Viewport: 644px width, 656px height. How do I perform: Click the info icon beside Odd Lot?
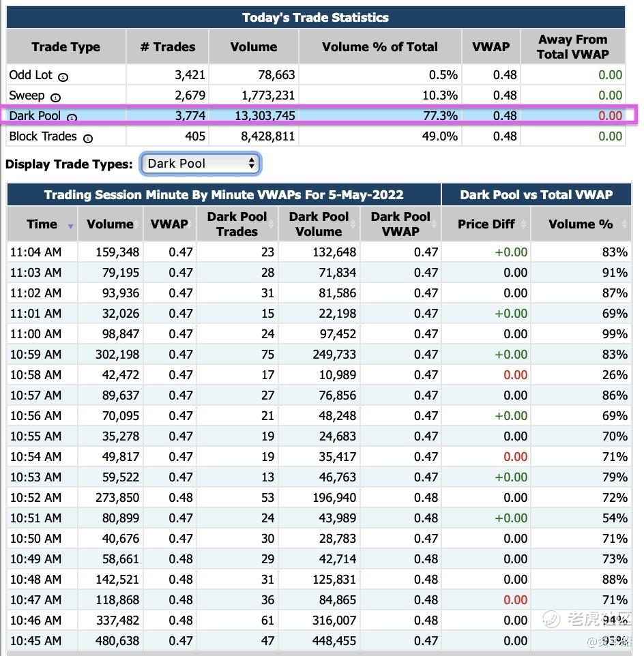63,77
